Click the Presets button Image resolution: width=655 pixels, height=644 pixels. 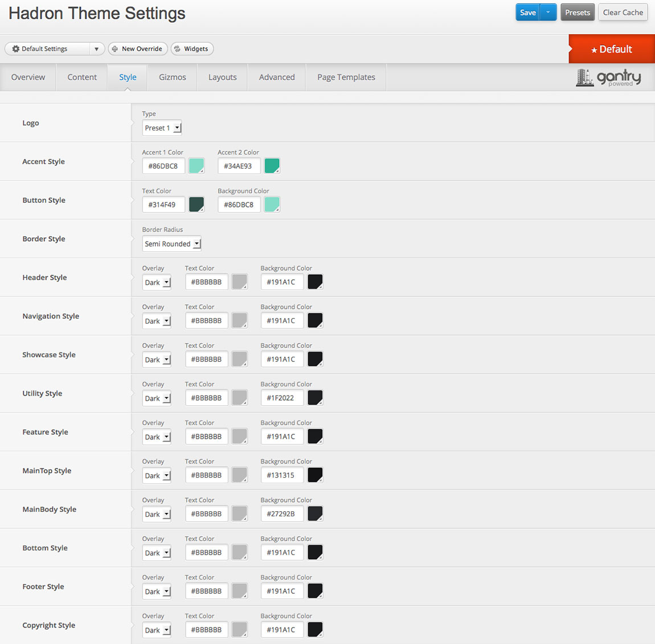tap(578, 12)
